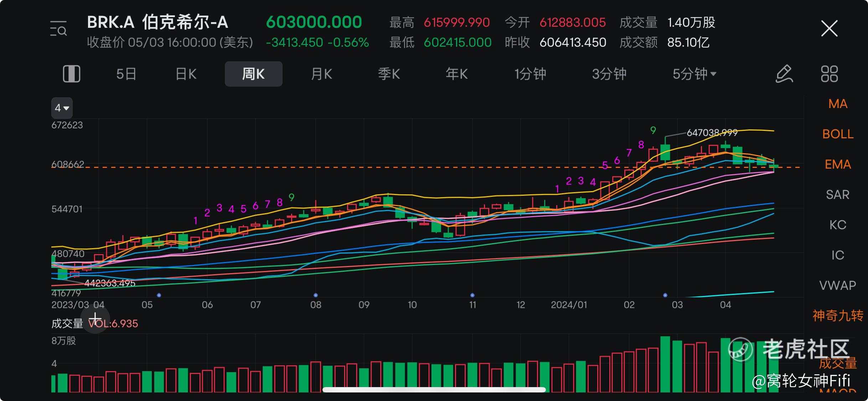868x401 pixels.
Task: Tap the current price 603000.000
Action: (x=314, y=22)
